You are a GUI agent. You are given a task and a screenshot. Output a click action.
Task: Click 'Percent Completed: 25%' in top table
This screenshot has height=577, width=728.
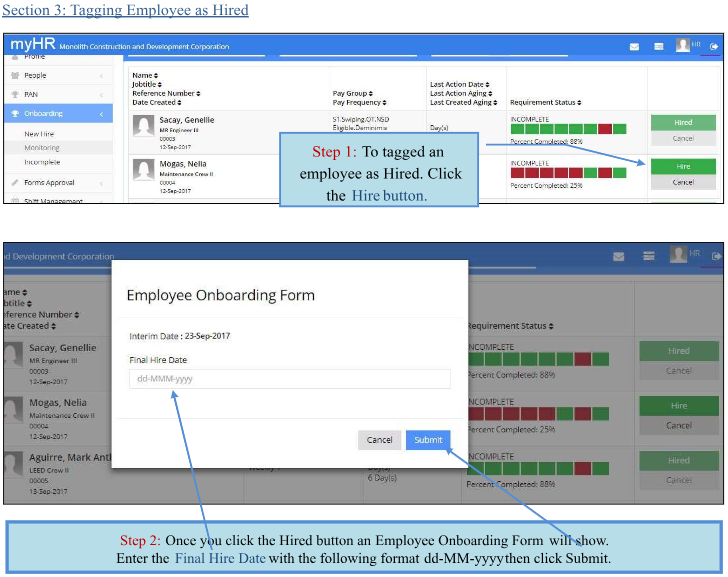click(546, 185)
